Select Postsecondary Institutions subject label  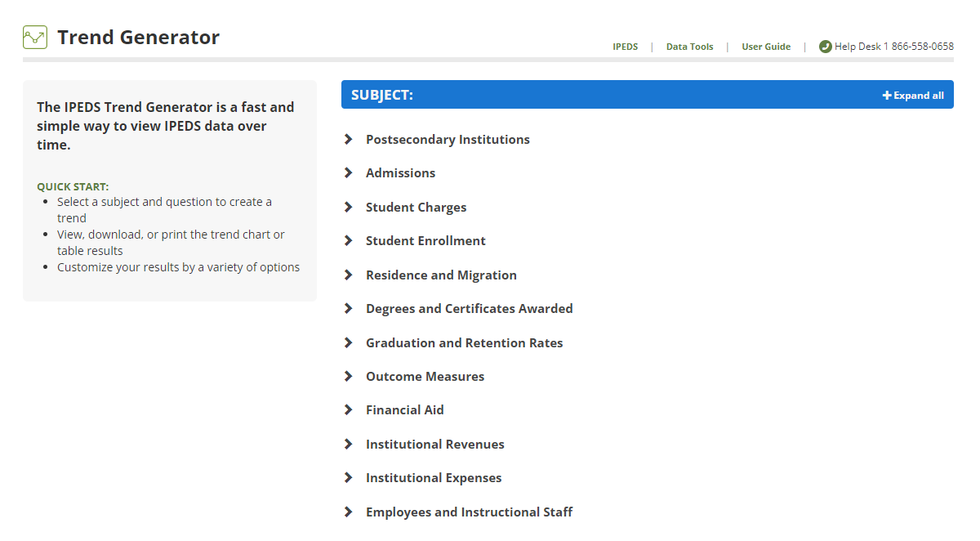coord(448,139)
